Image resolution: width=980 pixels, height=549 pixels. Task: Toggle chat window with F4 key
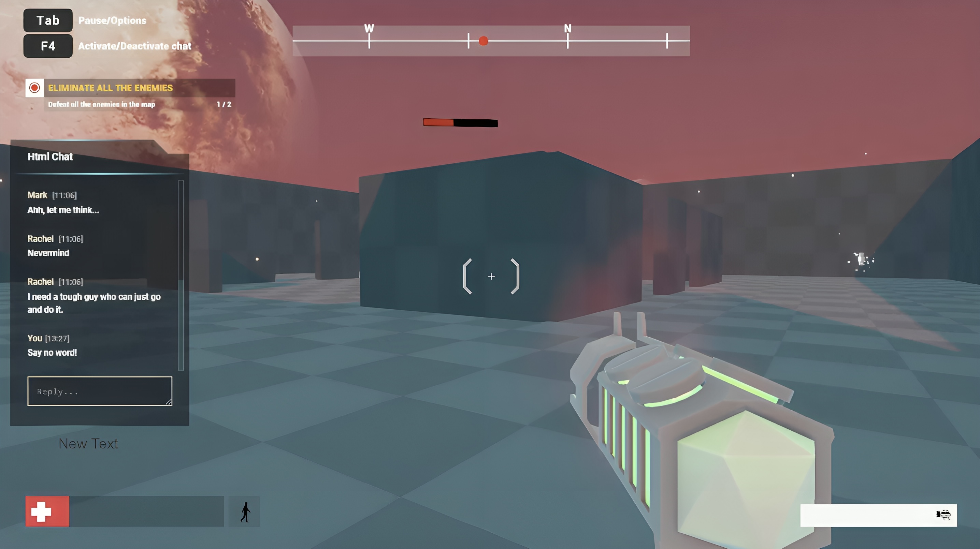(48, 46)
